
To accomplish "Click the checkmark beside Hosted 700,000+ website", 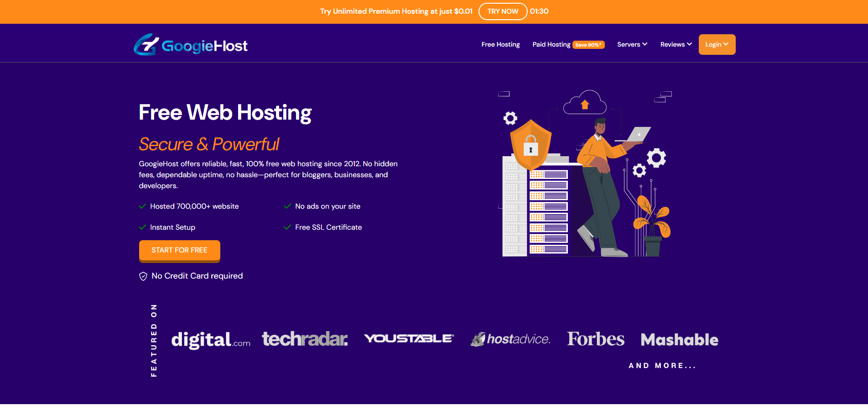I will pos(142,206).
